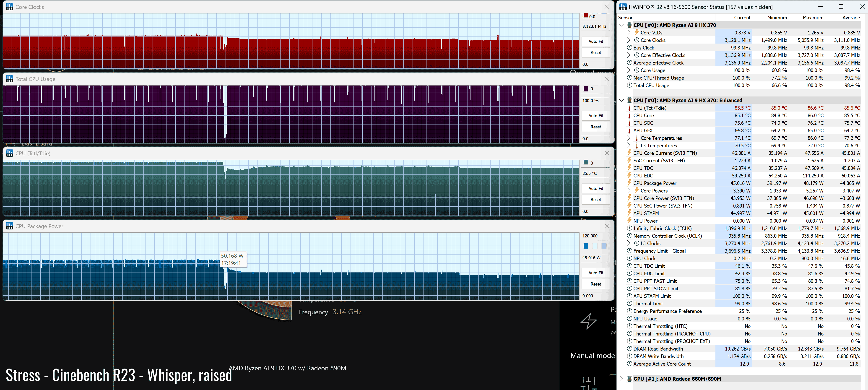Click Auto Fit in CPU (Tctl/Tdie) graph
868x390 pixels.
pos(595,188)
